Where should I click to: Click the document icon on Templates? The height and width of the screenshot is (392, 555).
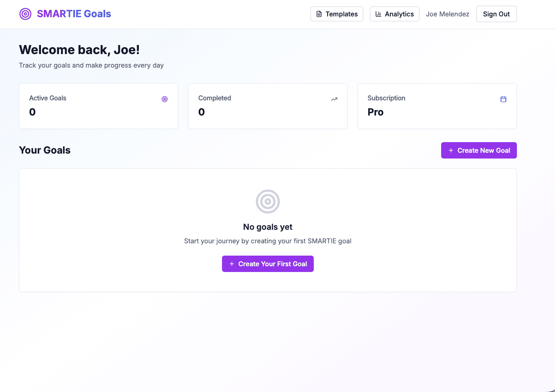[319, 14]
